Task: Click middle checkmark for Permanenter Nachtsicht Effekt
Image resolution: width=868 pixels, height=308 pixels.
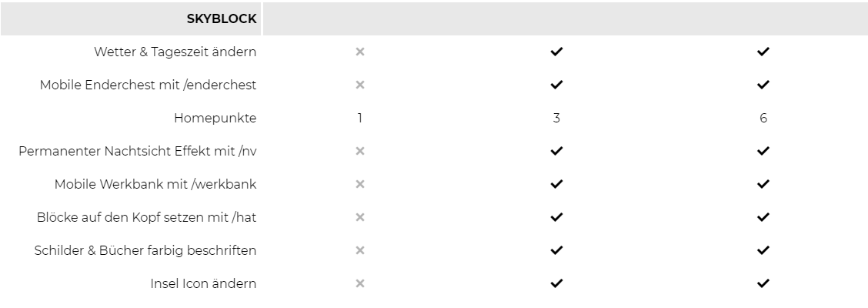Action: pos(556,151)
